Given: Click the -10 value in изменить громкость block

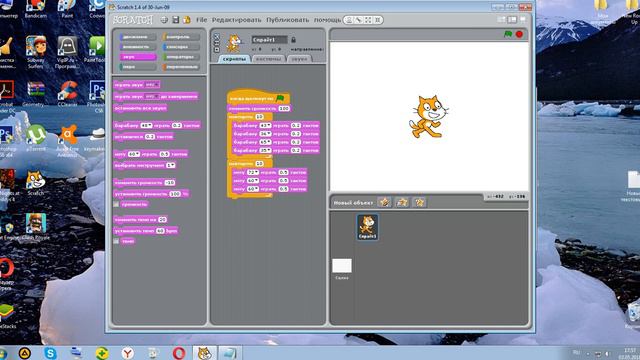Looking at the screenshot, I should click(x=169, y=182).
